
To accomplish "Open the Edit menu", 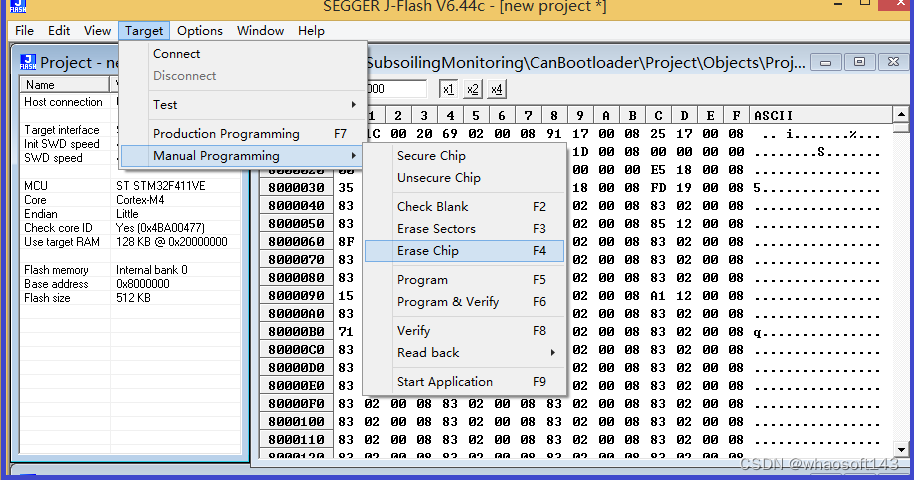I will [x=59, y=30].
